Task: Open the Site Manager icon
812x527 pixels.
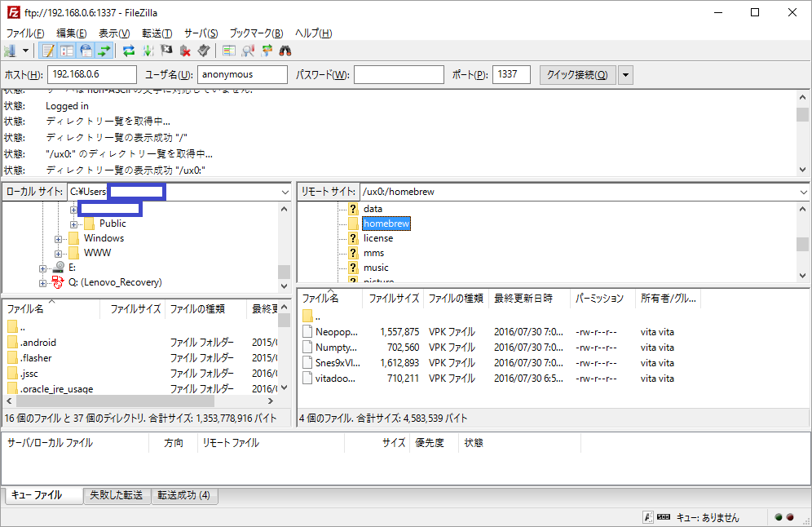Action: pos(11,51)
